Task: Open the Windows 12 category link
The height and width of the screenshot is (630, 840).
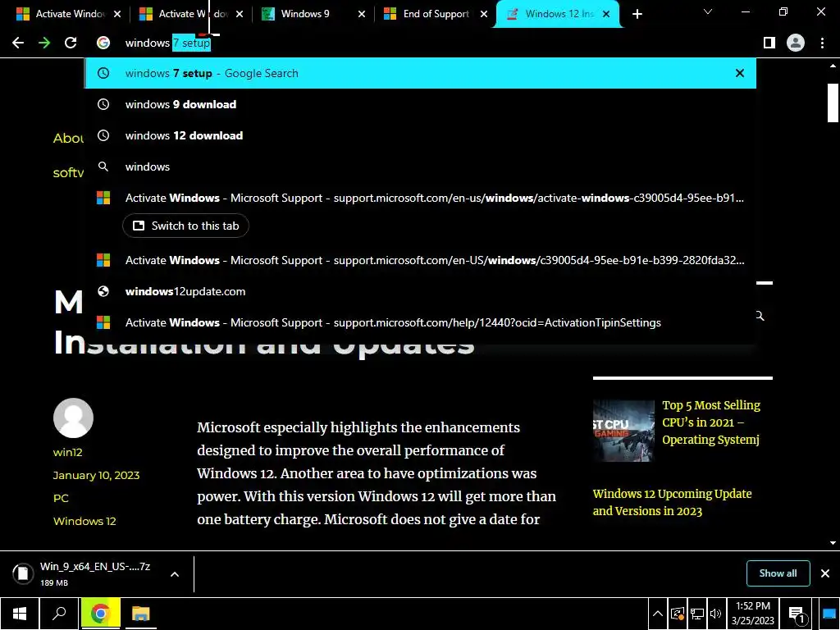Action: point(84,521)
